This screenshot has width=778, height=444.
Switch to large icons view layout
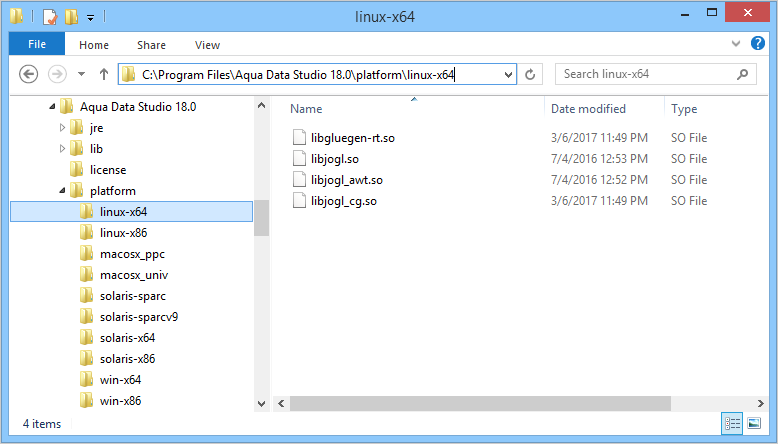coord(753,424)
